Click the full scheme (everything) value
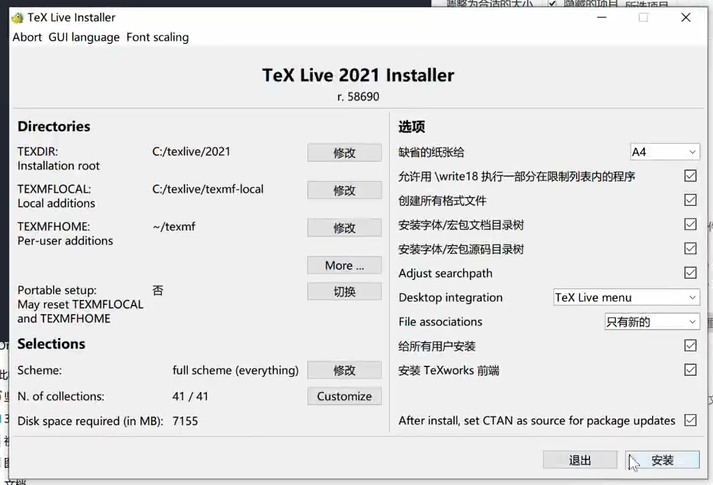 coord(236,370)
